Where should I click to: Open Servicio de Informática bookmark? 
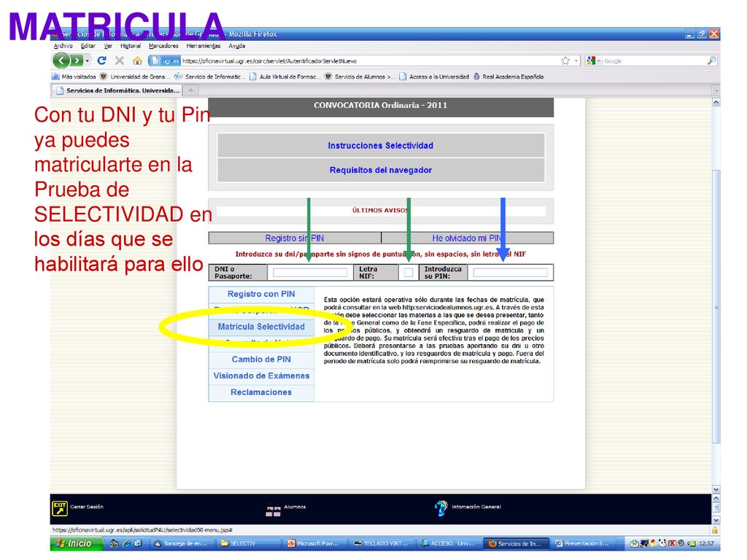tap(210, 76)
